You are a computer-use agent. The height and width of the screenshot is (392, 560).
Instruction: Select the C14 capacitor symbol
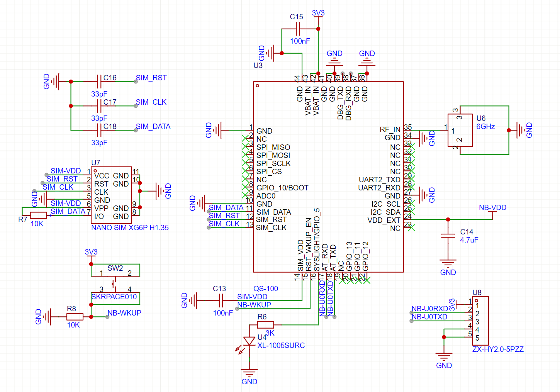tap(448, 236)
